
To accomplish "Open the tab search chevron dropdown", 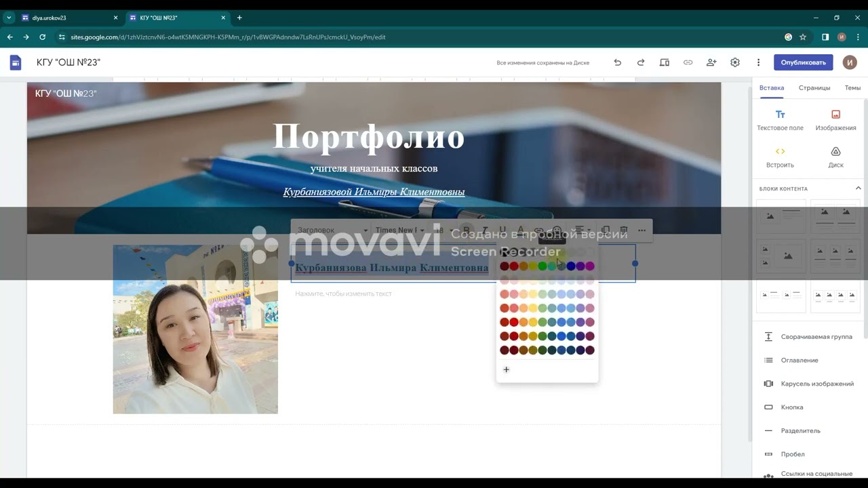I will 9,18.
